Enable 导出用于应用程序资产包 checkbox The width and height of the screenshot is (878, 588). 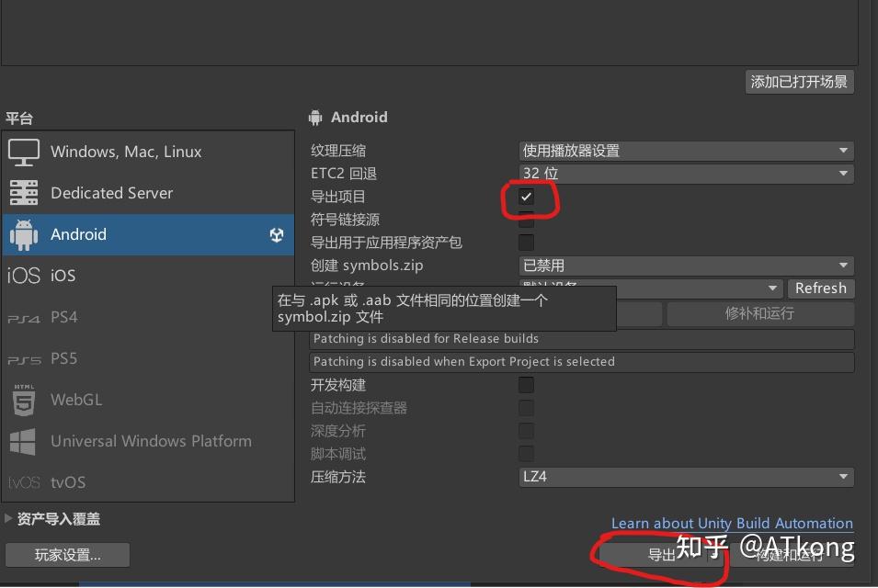click(x=526, y=243)
